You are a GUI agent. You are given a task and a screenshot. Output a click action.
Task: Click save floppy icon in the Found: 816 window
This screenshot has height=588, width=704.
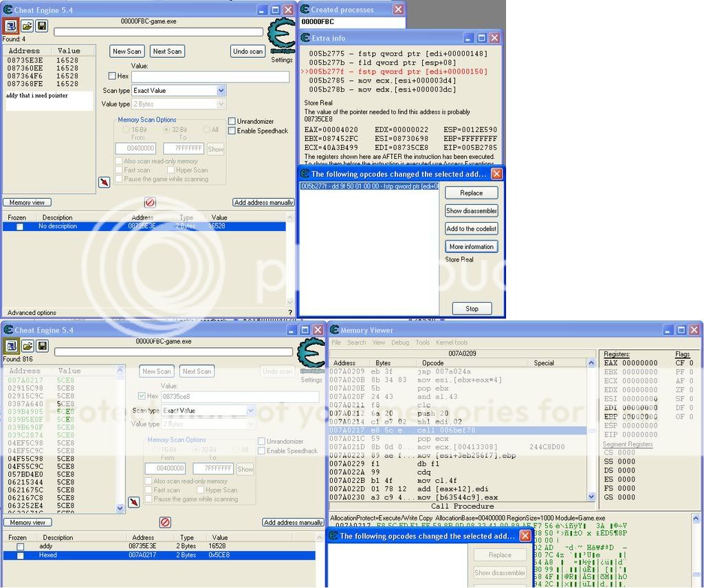click(42, 347)
